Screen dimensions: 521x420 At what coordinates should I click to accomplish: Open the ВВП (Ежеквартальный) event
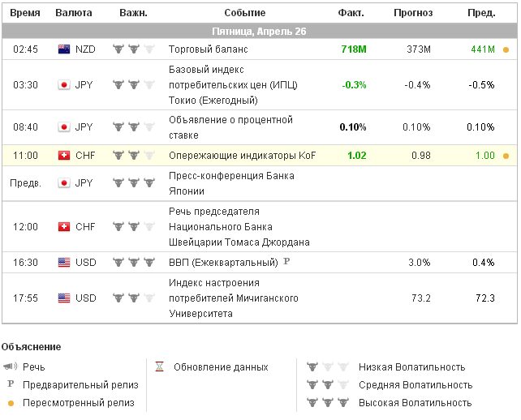(x=222, y=263)
